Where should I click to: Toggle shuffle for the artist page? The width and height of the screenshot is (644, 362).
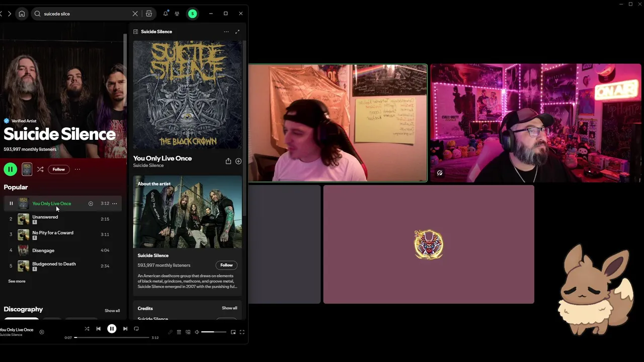pyautogui.click(x=40, y=169)
